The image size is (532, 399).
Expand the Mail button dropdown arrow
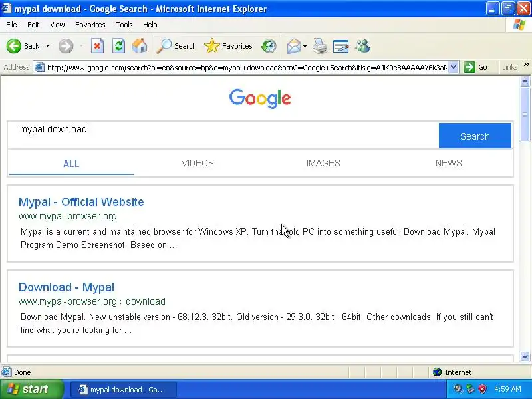(305, 46)
